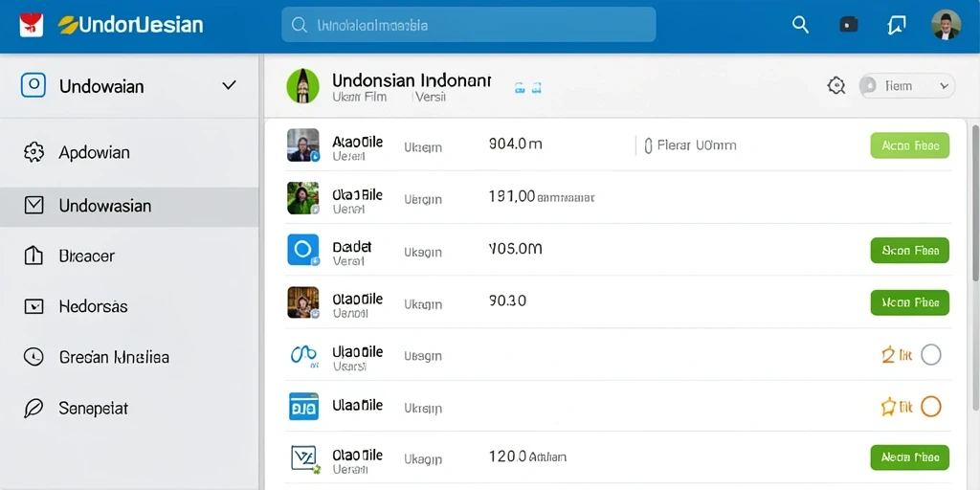Switch to the Versii tab

click(x=430, y=97)
